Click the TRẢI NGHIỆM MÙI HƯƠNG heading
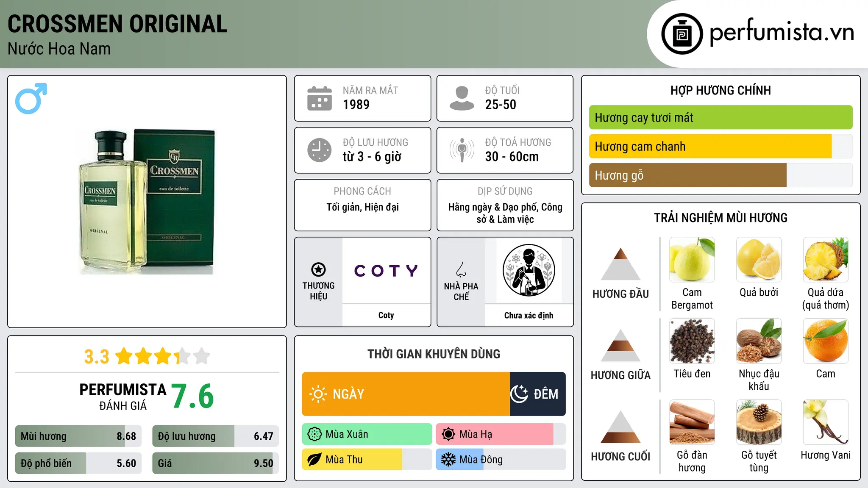The image size is (868, 488). pyautogui.click(x=721, y=218)
